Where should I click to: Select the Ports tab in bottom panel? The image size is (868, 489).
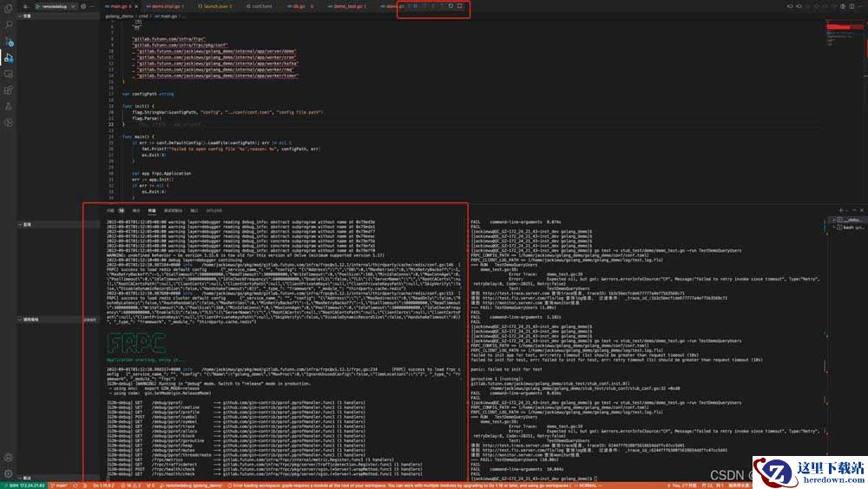(x=194, y=210)
